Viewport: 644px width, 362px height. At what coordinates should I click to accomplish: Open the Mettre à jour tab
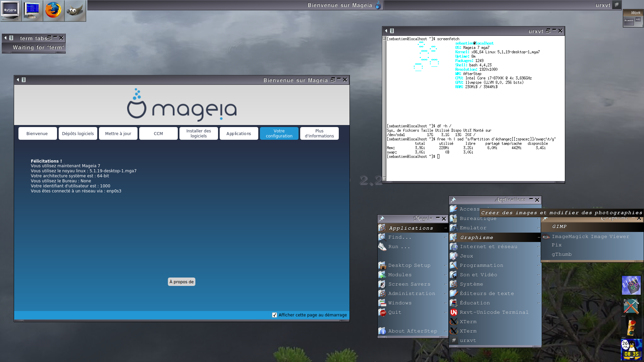pyautogui.click(x=118, y=133)
